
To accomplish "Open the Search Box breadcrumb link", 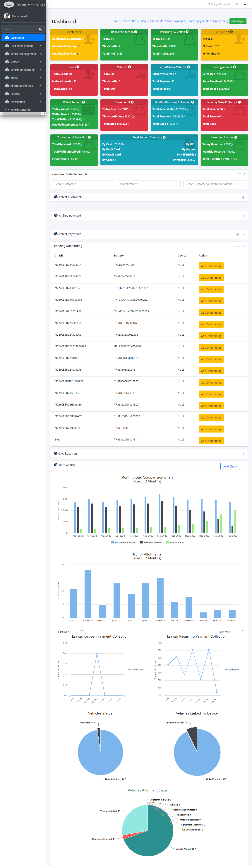I will pyautogui.click(x=130, y=21).
